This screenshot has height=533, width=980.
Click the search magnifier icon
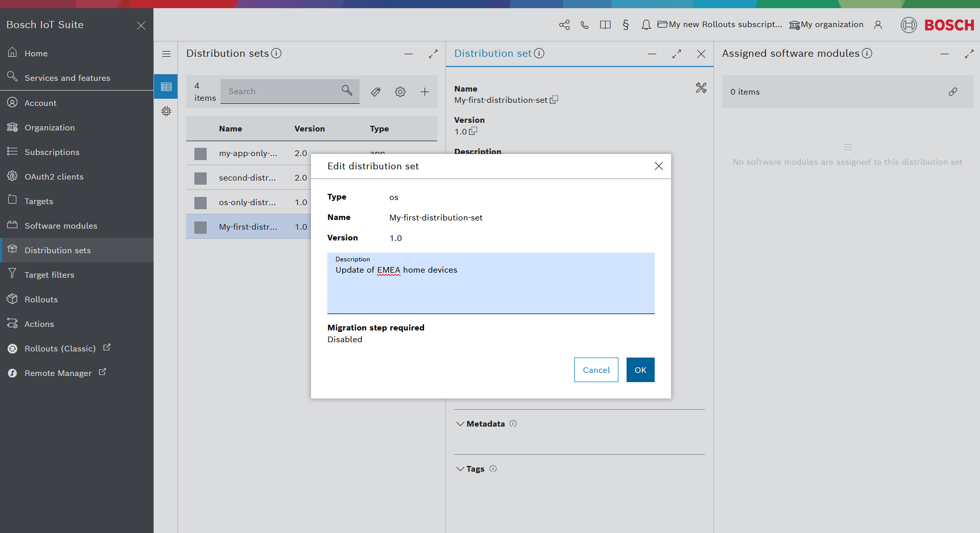point(347,91)
